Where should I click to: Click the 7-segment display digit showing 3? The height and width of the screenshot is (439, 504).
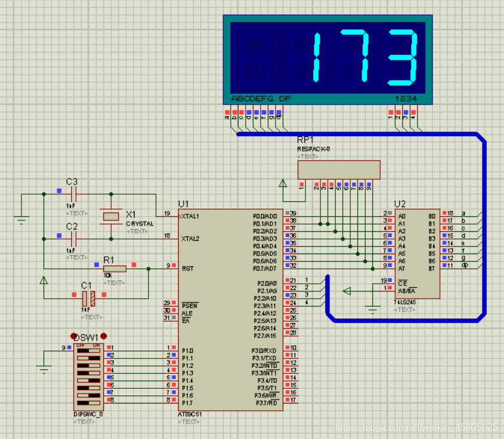[402, 57]
